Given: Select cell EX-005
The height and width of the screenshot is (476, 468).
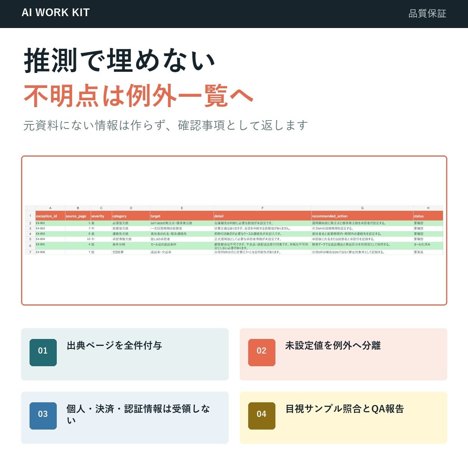Looking at the screenshot, I should tap(50, 246).
